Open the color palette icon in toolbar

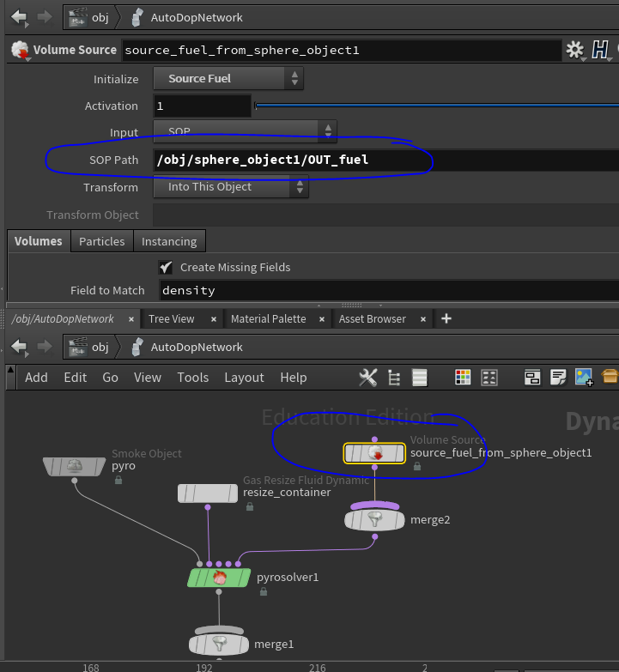click(463, 378)
